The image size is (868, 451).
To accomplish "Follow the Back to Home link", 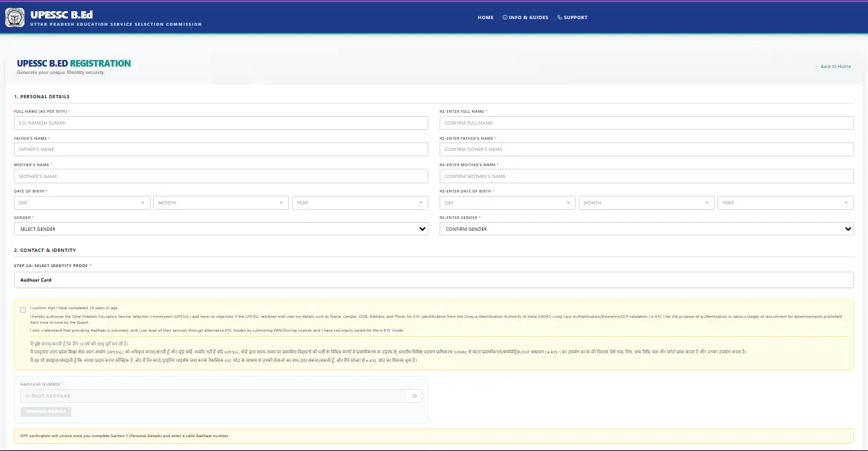I will click(833, 66).
